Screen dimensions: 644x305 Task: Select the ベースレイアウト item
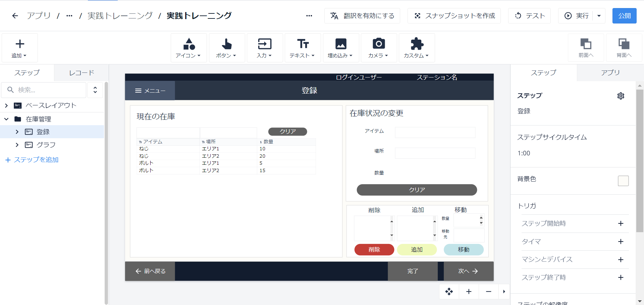(51, 106)
